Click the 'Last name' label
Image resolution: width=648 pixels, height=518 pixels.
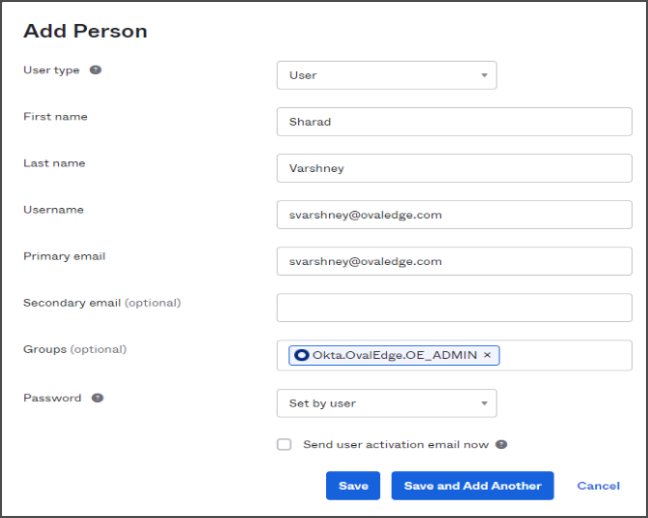[x=54, y=163]
